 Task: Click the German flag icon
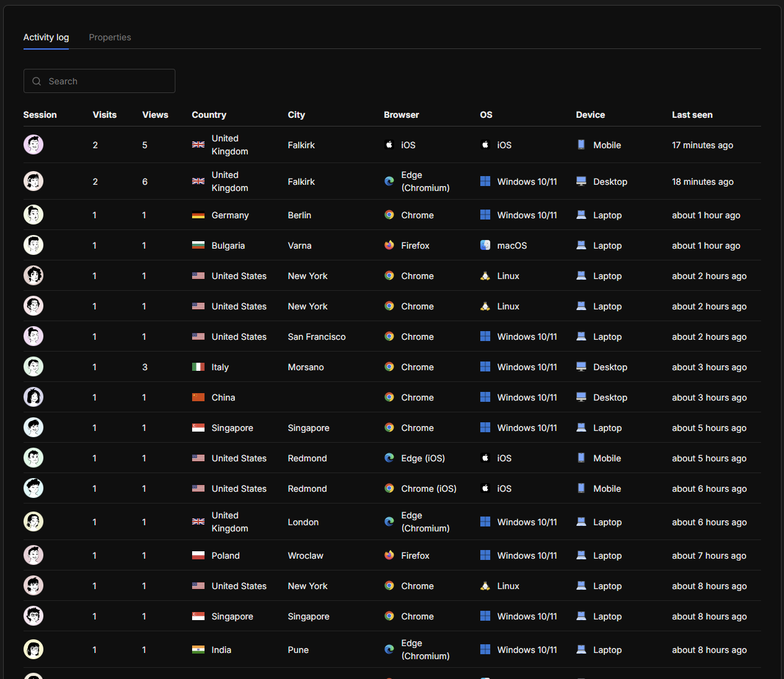[198, 215]
